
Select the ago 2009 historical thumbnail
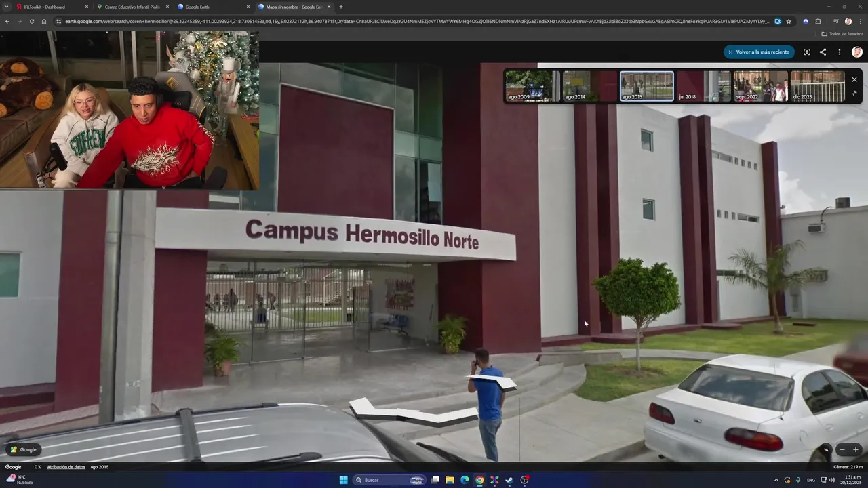tap(533, 86)
